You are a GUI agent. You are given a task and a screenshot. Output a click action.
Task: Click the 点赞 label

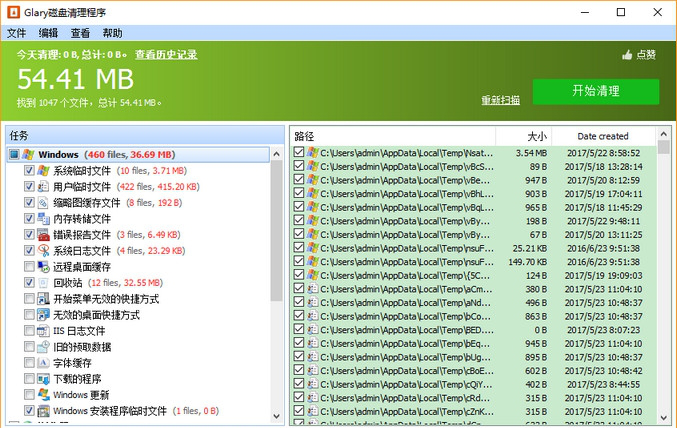(646, 55)
